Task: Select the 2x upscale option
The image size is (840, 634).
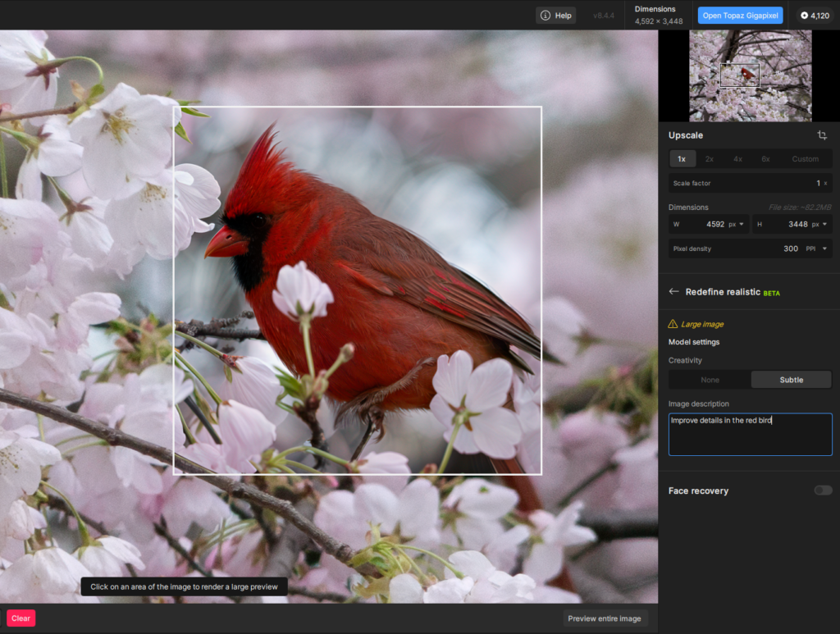Action: tap(710, 159)
